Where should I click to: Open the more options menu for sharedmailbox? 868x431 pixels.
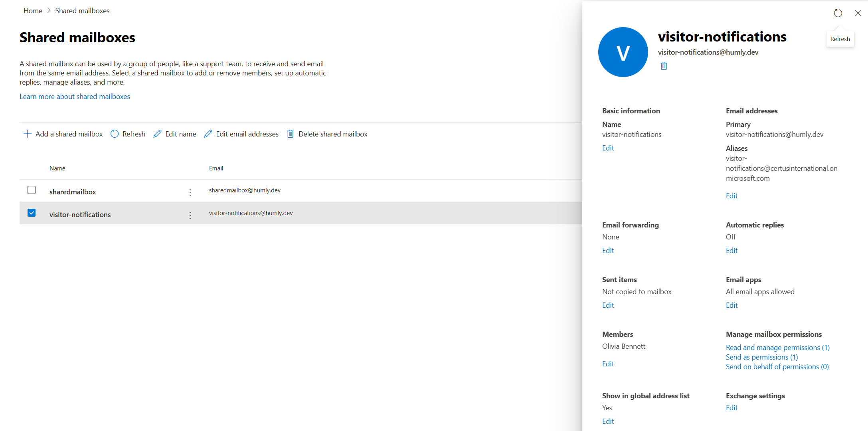tap(190, 193)
